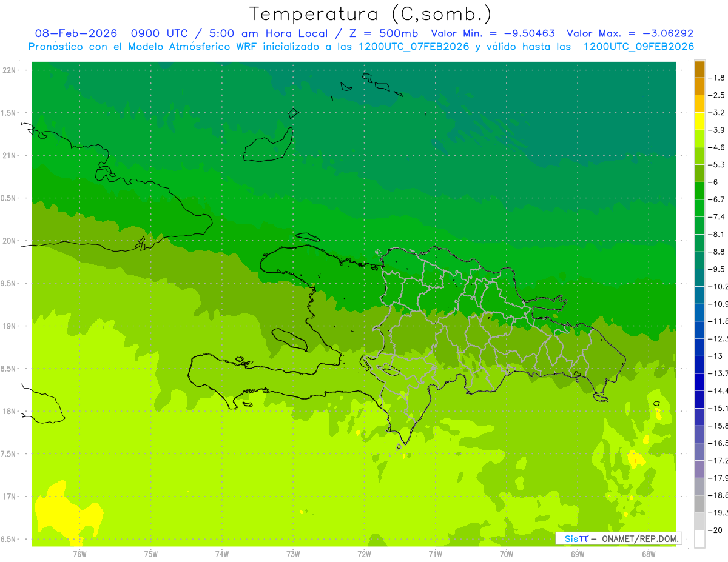Click the title 'Temperatura (C,somb.)'
728x562 pixels.
coord(371,14)
